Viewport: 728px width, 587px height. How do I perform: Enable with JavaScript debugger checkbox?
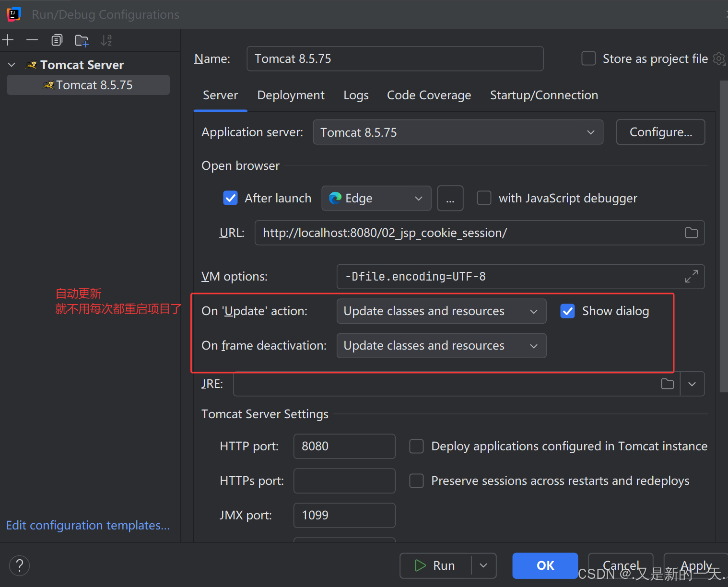(x=484, y=198)
